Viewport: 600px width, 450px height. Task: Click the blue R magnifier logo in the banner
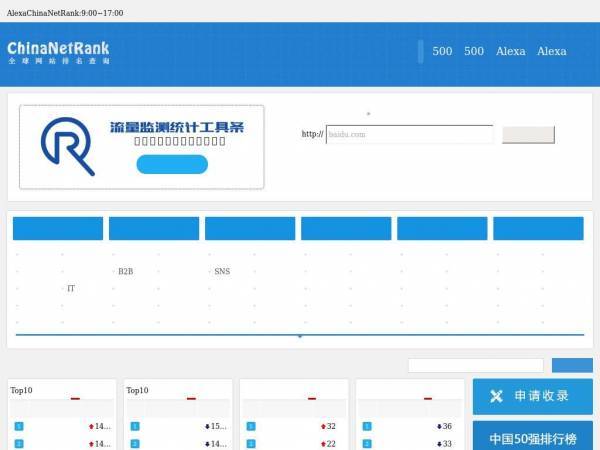(68, 147)
